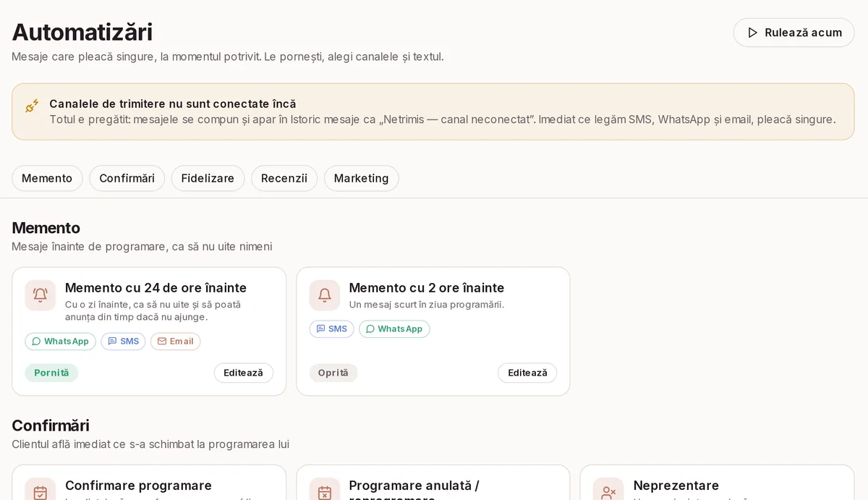Click the Memento section heading
This screenshot has width=868, height=500.
[46, 228]
